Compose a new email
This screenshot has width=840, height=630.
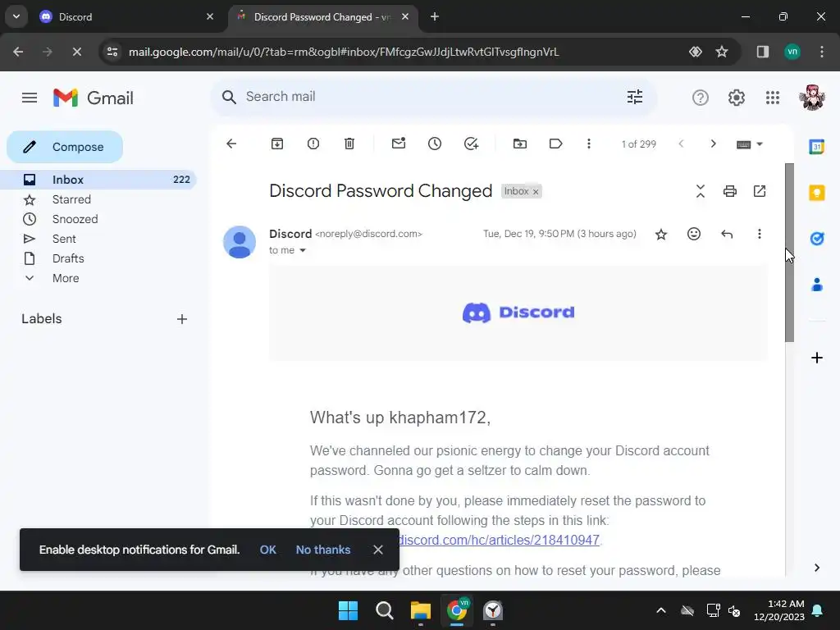[x=65, y=147]
